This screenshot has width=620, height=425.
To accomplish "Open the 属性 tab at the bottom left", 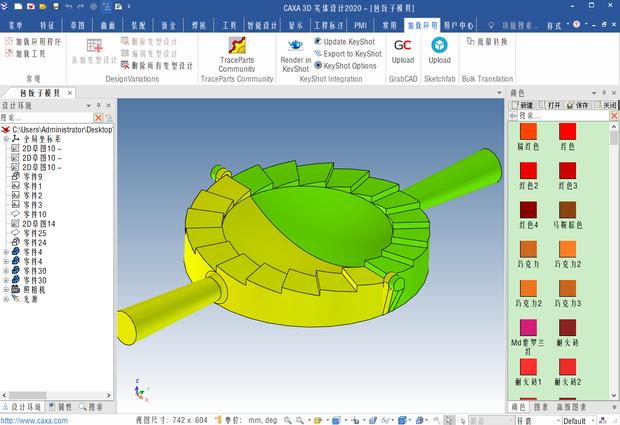I will (60, 407).
